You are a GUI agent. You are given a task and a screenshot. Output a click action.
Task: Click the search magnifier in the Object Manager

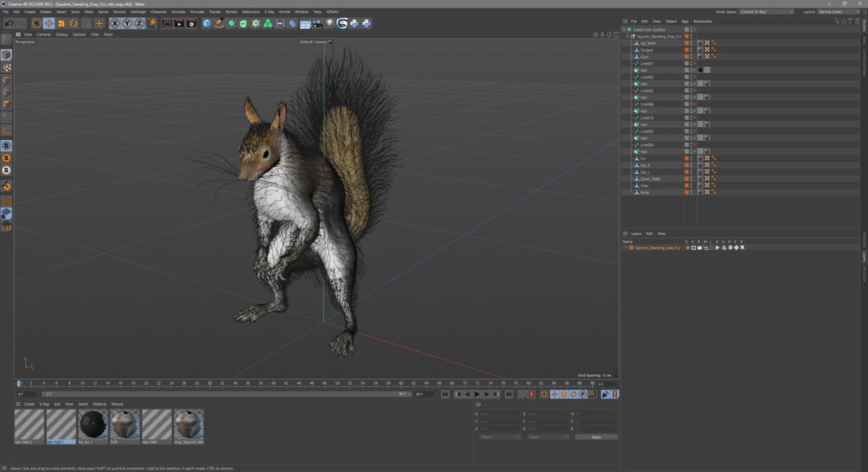pos(836,21)
